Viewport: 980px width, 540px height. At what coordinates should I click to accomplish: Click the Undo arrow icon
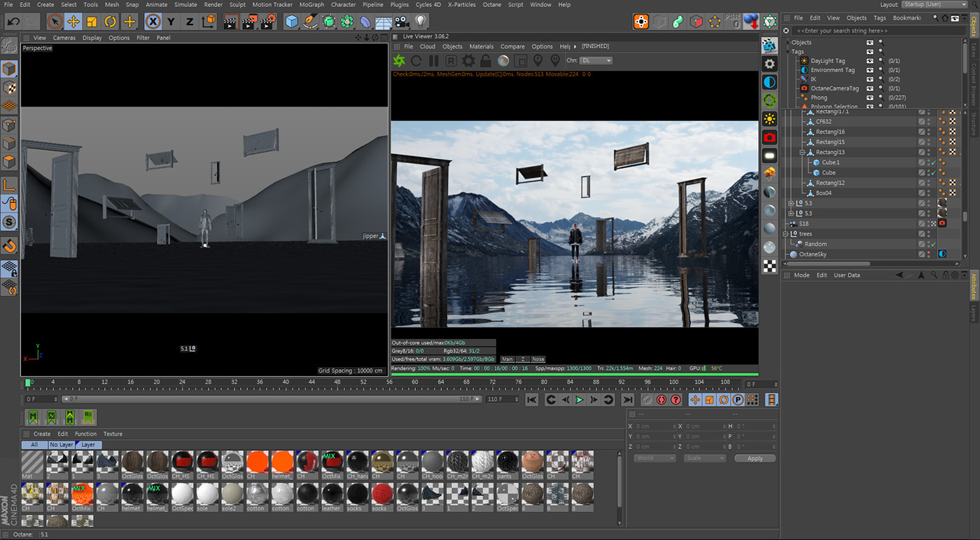[x=13, y=22]
